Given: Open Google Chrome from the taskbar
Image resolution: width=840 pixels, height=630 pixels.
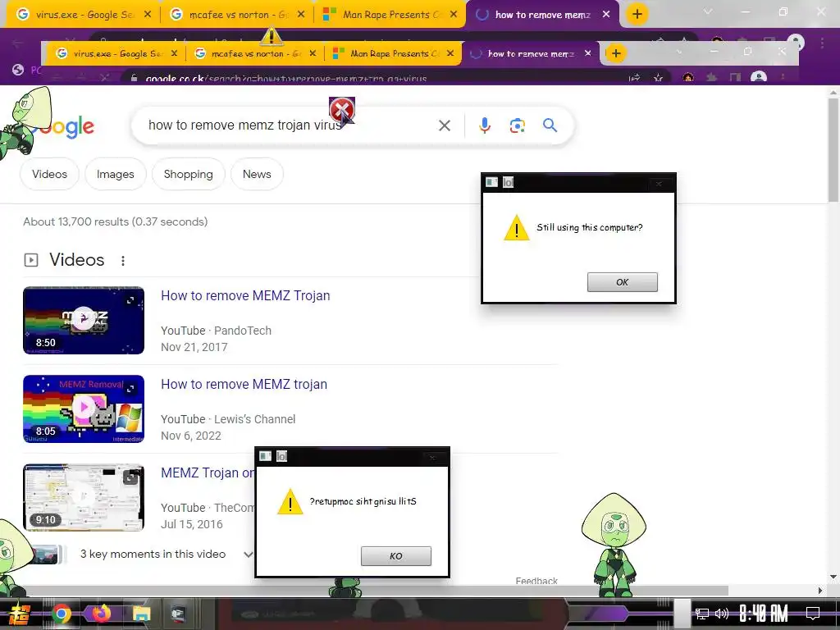Looking at the screenshot, I should click(61, 614).
